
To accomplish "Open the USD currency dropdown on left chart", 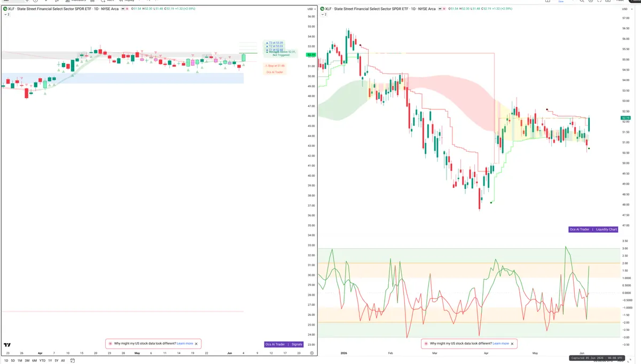I will pyautogui.click(x=311, y=9).
